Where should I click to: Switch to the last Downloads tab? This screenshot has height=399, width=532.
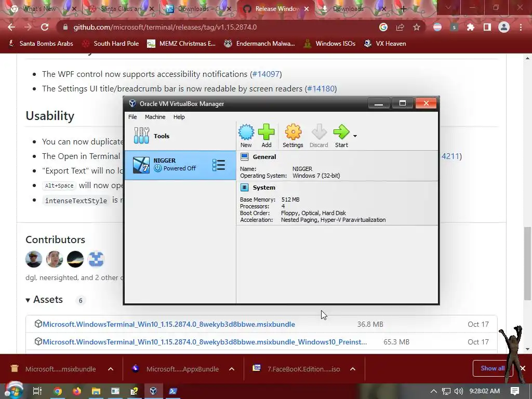(x=353, y=9)
